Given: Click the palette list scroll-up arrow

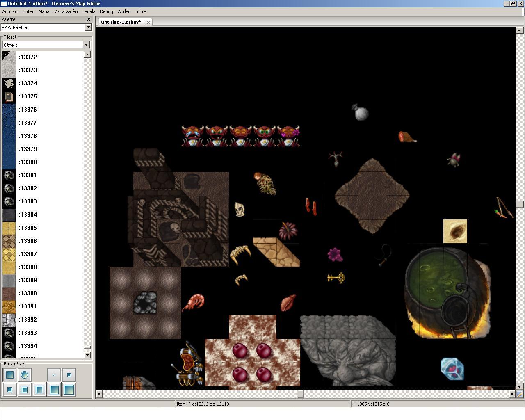Looking at the screenshot, I should tap(87, 55).
